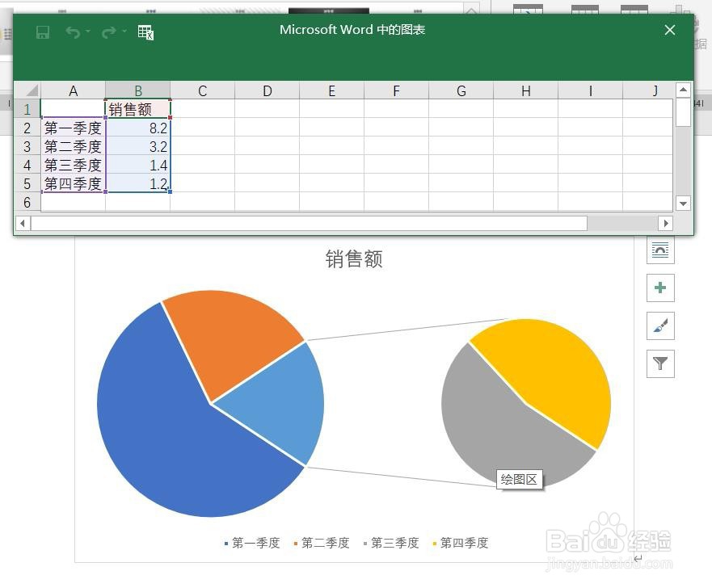Select the 第四季度 data cell
Screen dimensions: 712x588
click(x=73, y=183)
